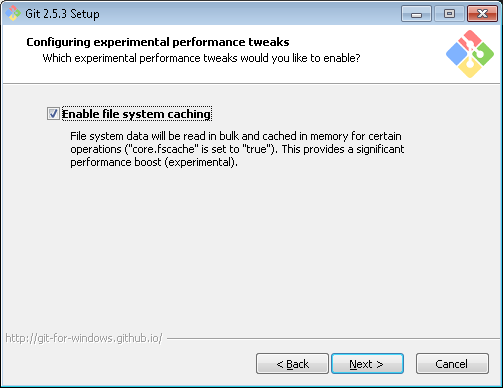Screen dimensions: 503x388
Task: Cancel the Git installation
Action: click(452, 364)
